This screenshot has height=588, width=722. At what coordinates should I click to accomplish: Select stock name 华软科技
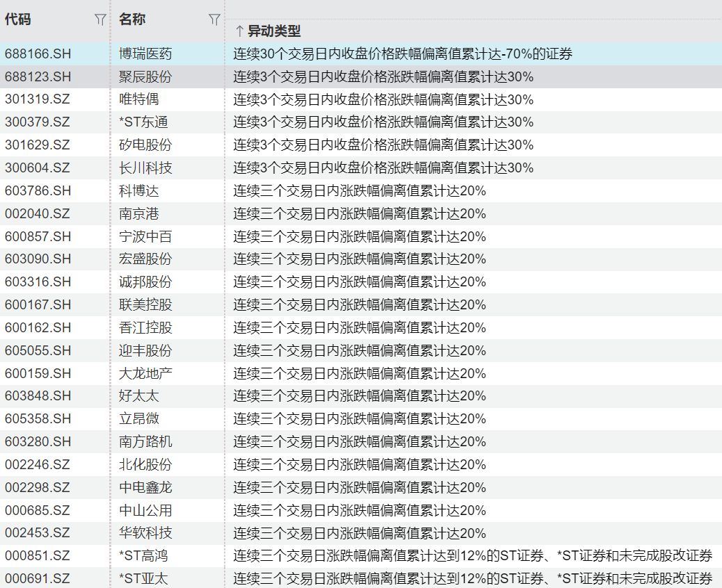(145, 533)
